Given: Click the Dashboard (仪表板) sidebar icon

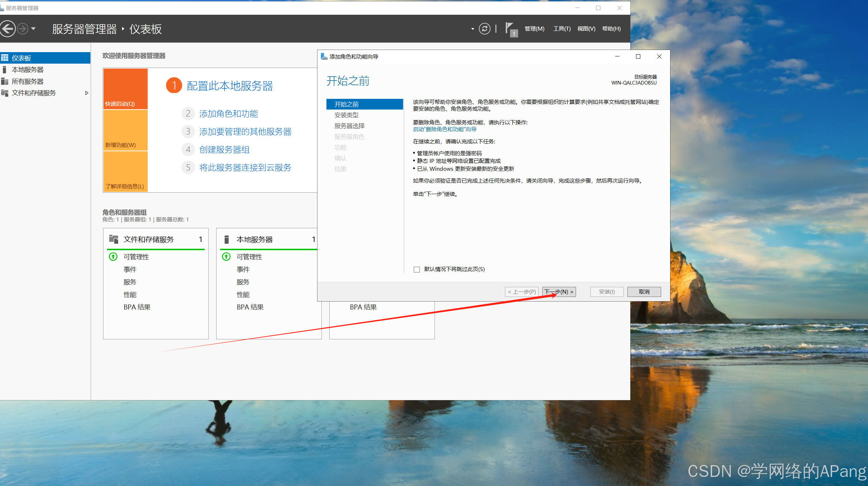Looking at the screenshot, I should (5, 58).
